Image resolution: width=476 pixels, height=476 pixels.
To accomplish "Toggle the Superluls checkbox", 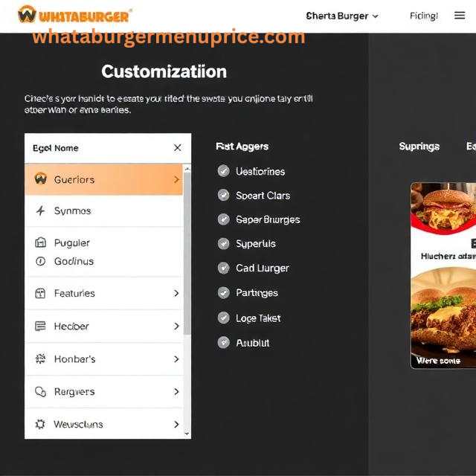I will 223,243.
